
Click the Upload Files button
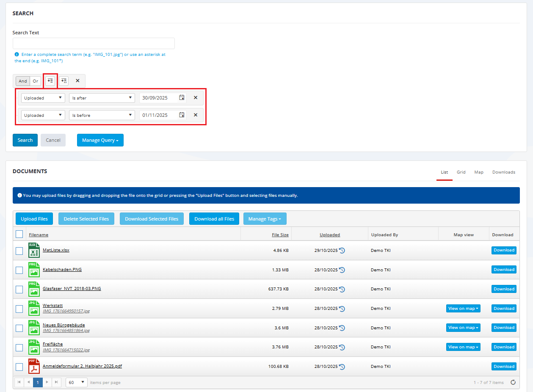34,219
